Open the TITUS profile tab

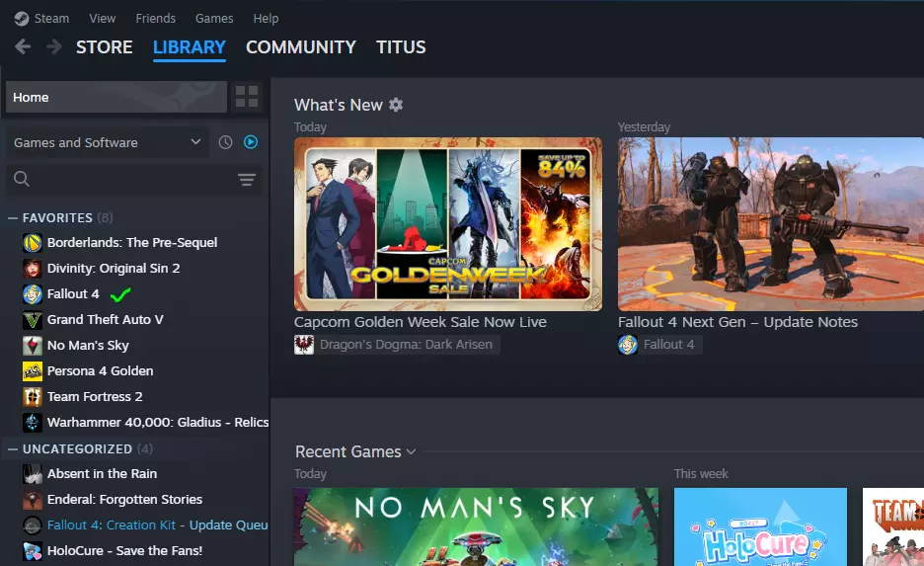(x=401, y=47)
